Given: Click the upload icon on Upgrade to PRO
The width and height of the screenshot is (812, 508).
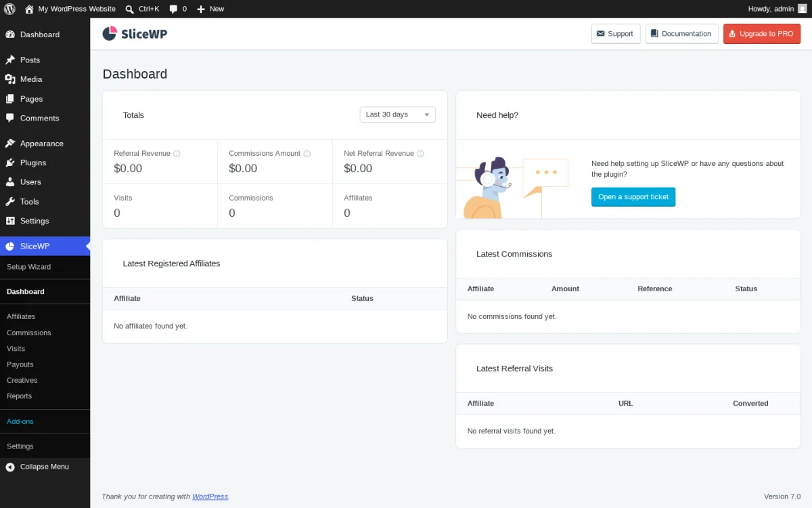Looking at the screenshot, I should (x=732, y=34).
